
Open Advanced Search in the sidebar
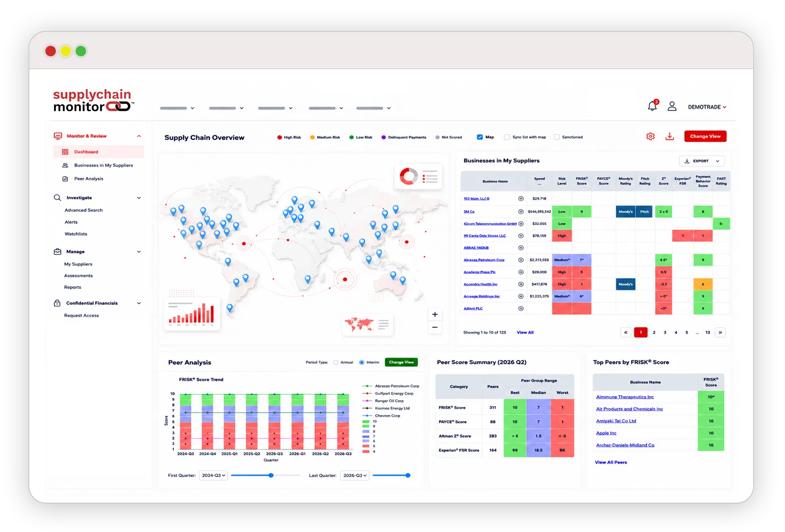click(x=84, y=210)
